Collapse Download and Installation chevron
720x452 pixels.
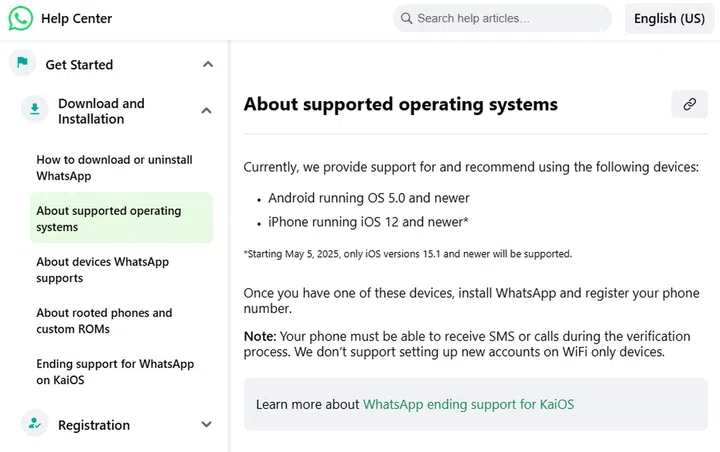pos(206,111)
